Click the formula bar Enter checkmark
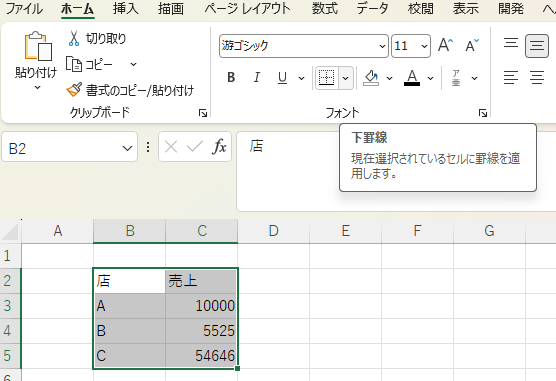 (195, 147)
